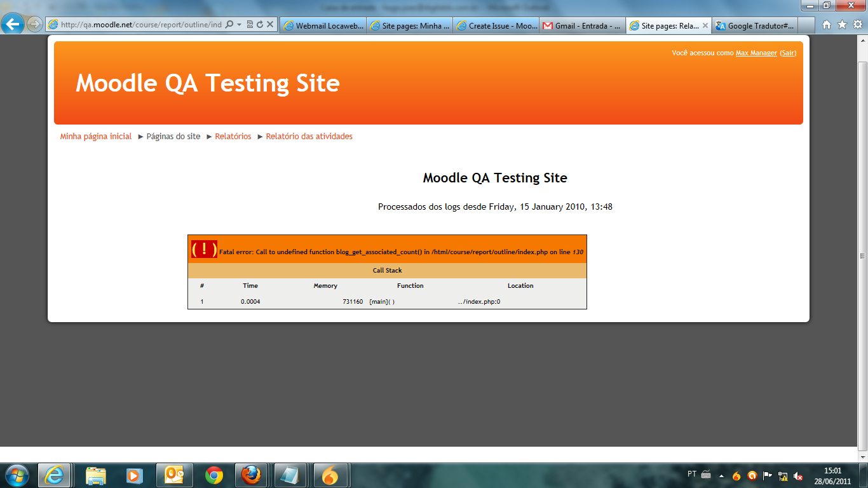The width and height of the screenshot is (868, 488).
Task: Open the orange flame taskbar application
Action: pyautogui.click(x=330, y=475)
